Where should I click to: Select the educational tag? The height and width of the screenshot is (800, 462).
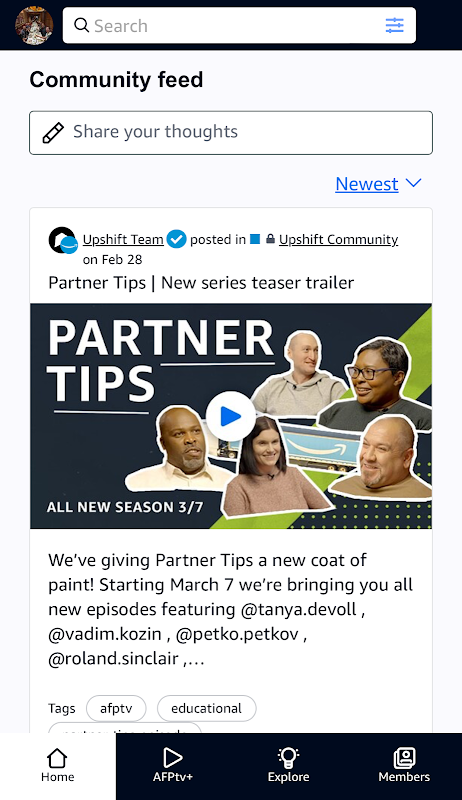click(207, 708)
